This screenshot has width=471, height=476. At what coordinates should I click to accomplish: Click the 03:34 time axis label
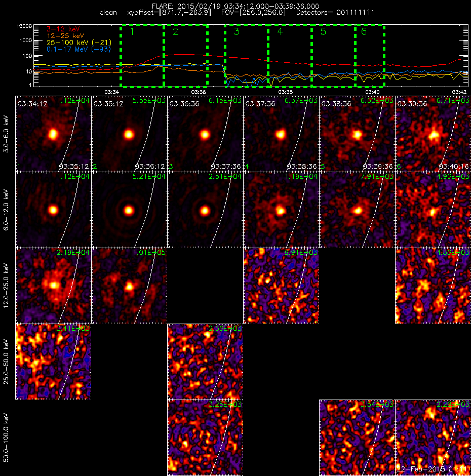pyautogui.click(x=112, y=92)
